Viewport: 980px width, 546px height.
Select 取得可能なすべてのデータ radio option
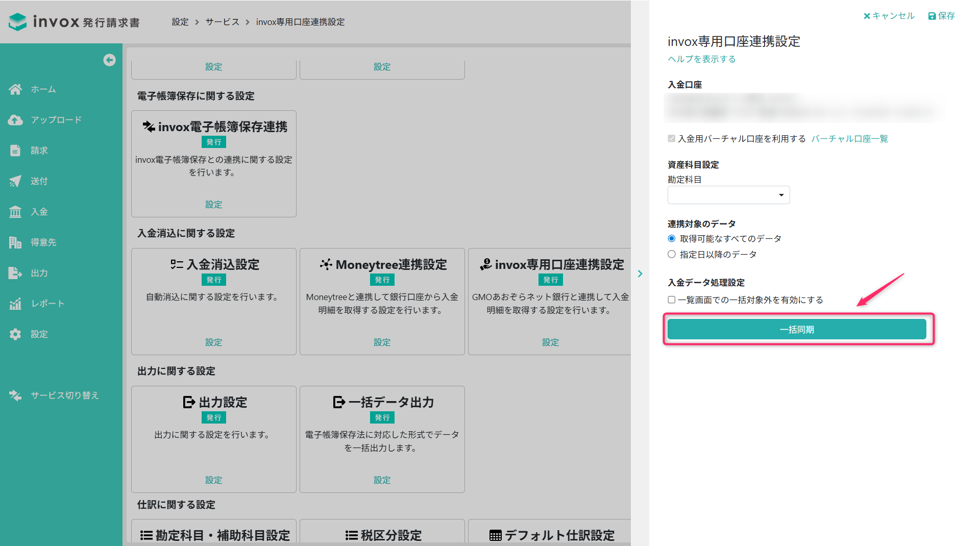672,239
